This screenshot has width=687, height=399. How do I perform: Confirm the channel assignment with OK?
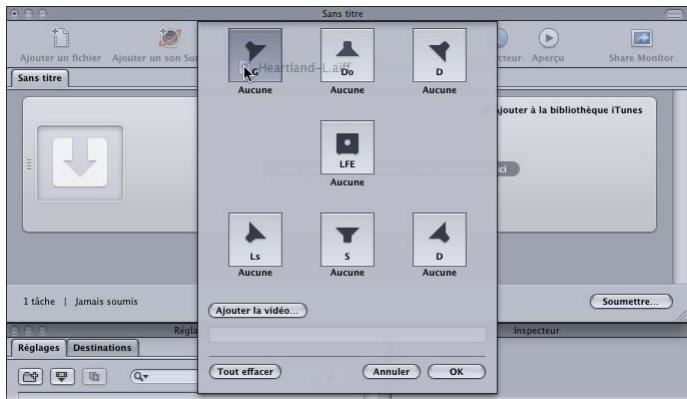456,372
